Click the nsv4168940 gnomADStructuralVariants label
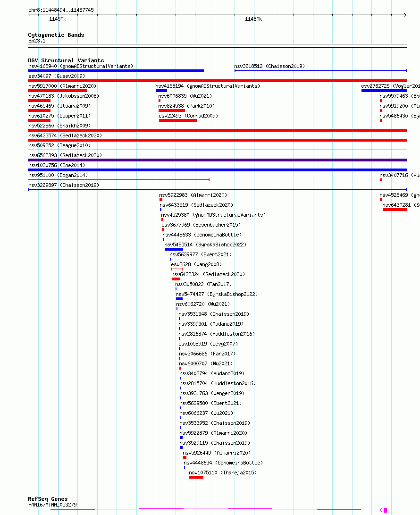Viewport: 420px width, 515px height. (81, 66)
